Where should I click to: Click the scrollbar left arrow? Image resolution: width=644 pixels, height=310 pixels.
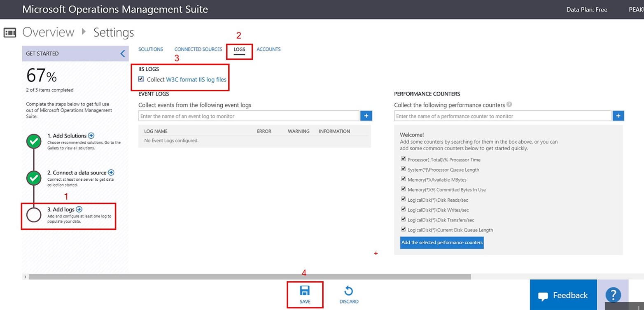[x=26, y=277]
